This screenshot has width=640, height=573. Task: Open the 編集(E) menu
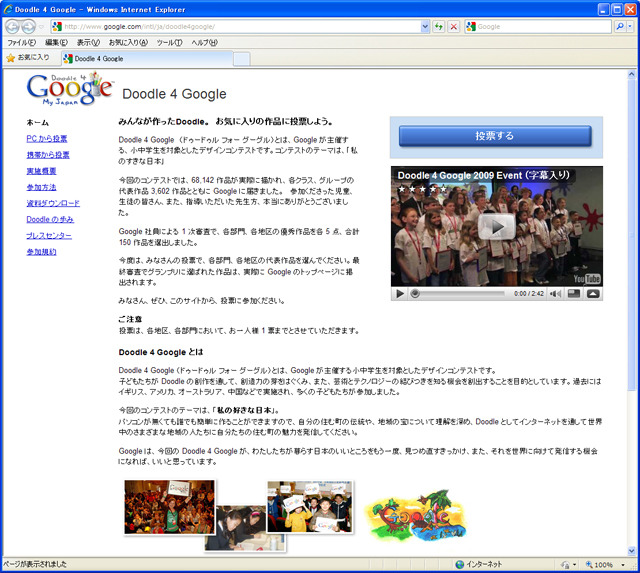pyautogui.click(x=56, y=42)
